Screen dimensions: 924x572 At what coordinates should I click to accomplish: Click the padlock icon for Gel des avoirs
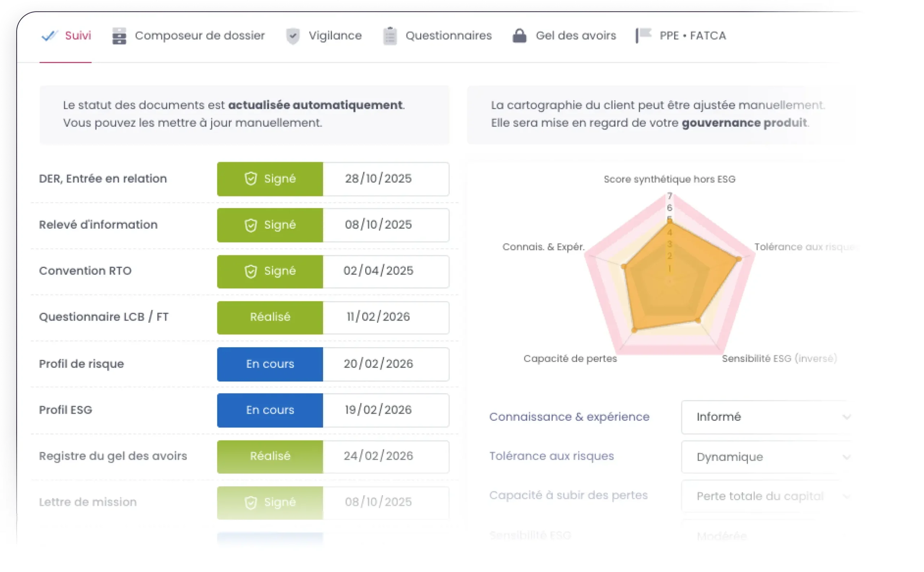click(x=519, y=36)
